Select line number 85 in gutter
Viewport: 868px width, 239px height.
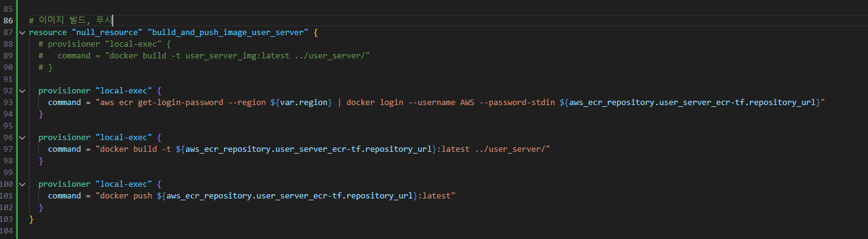(8, 9)
